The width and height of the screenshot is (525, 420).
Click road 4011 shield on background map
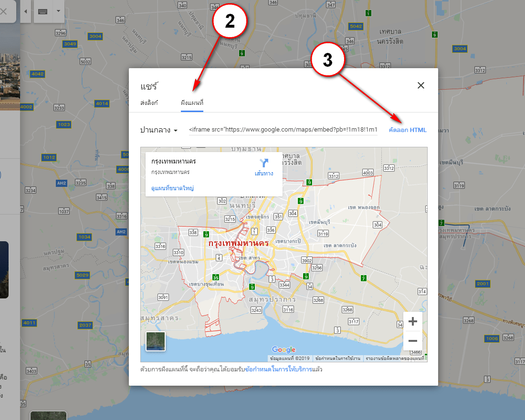click(x=30, y=323)
